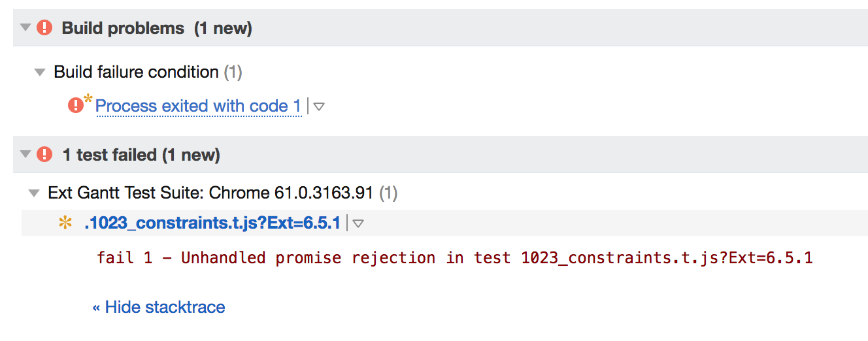Select the Build problems (1 new) header
This screenshot has height=341, width=868.
(157, 29)
